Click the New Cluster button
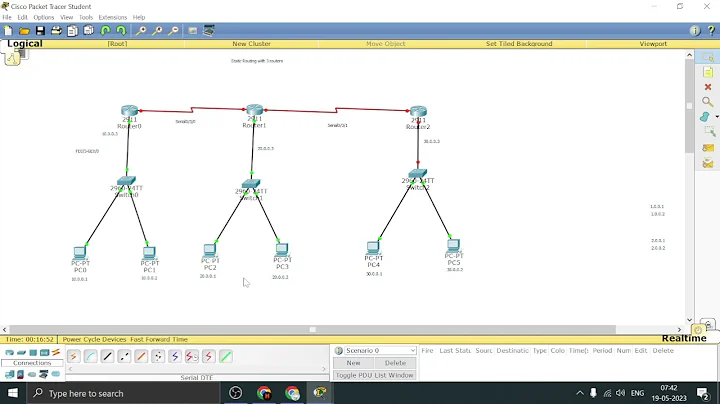Screen dimensions: 720x404 click(x=251, y=44)
